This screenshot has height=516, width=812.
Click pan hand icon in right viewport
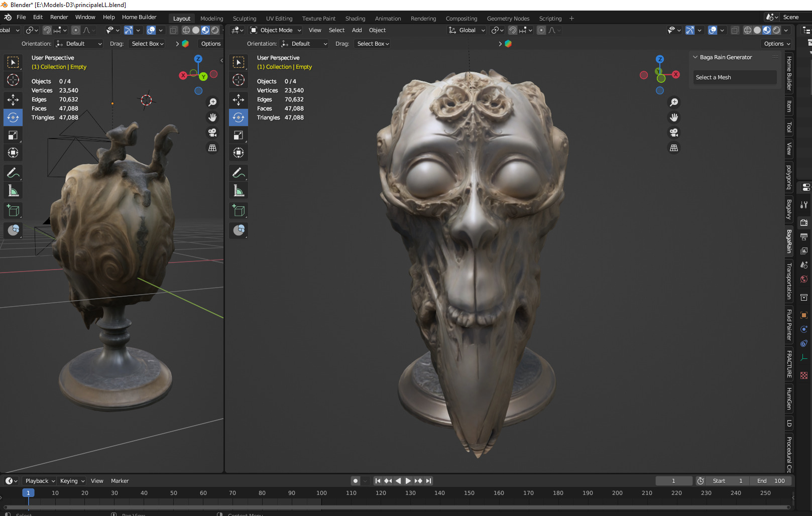[x=674, y=117]
